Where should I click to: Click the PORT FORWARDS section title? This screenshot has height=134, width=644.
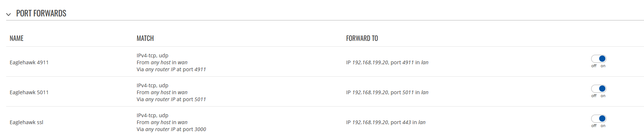point(41,14)
